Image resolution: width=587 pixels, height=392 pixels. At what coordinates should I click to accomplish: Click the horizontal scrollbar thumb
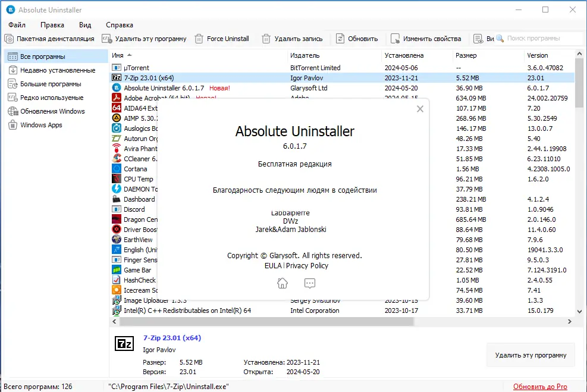(266, 322)
